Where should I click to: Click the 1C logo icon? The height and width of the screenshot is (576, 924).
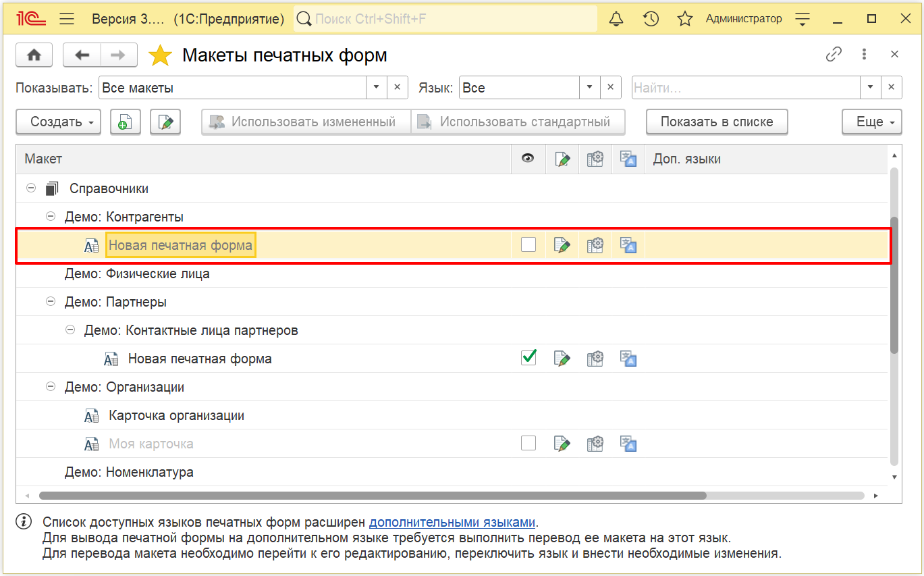tap(30, 19)
